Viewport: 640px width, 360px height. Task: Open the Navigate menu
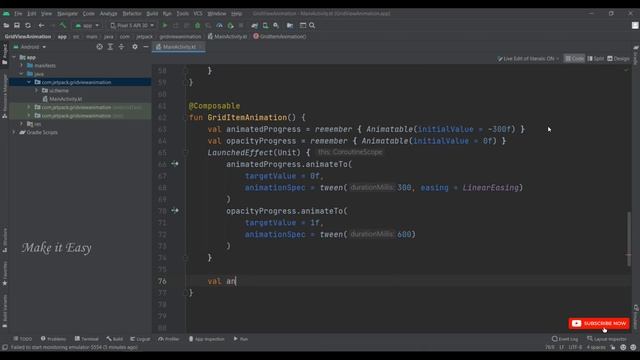point(67,13)
